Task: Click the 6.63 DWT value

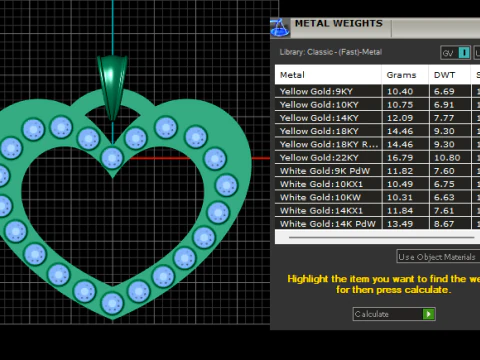Action: (x=444, y=197)
